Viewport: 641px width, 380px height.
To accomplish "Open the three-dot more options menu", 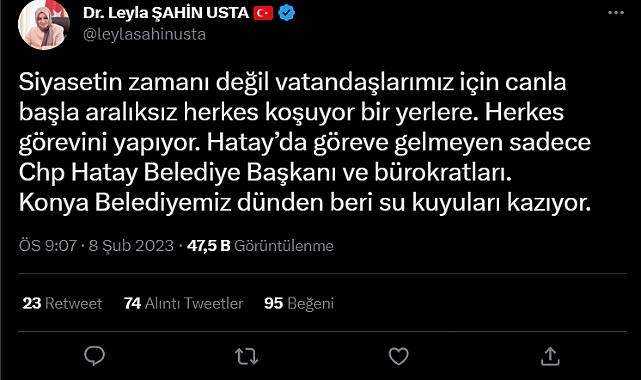I will tap(616, 13).
